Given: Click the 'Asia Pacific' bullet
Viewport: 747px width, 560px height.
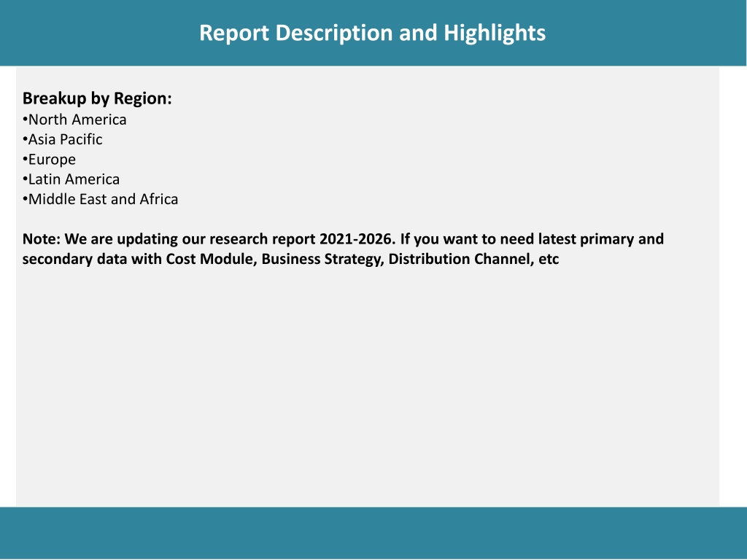Looking at the screenshot, I should (x=63, y=139).
